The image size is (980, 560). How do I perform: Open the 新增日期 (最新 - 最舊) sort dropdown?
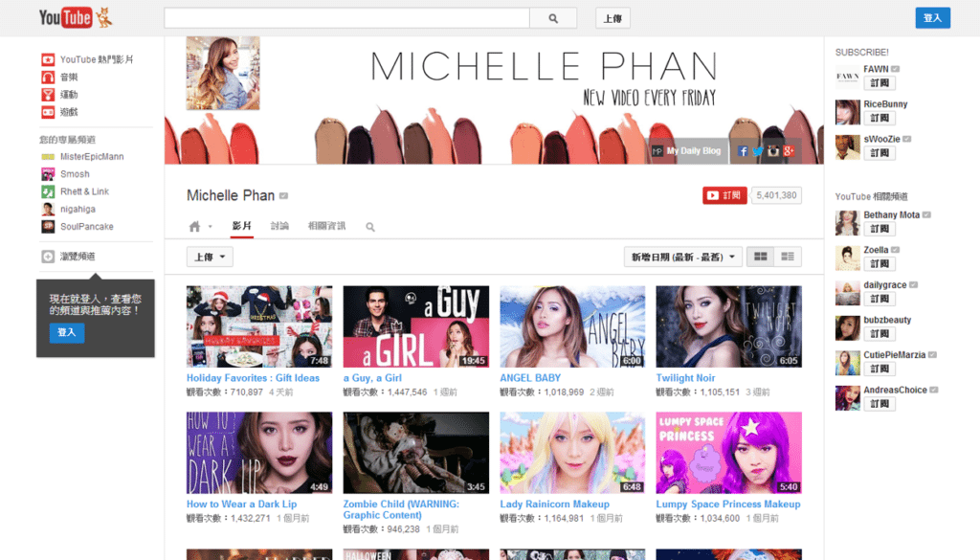tap(682, 257)
